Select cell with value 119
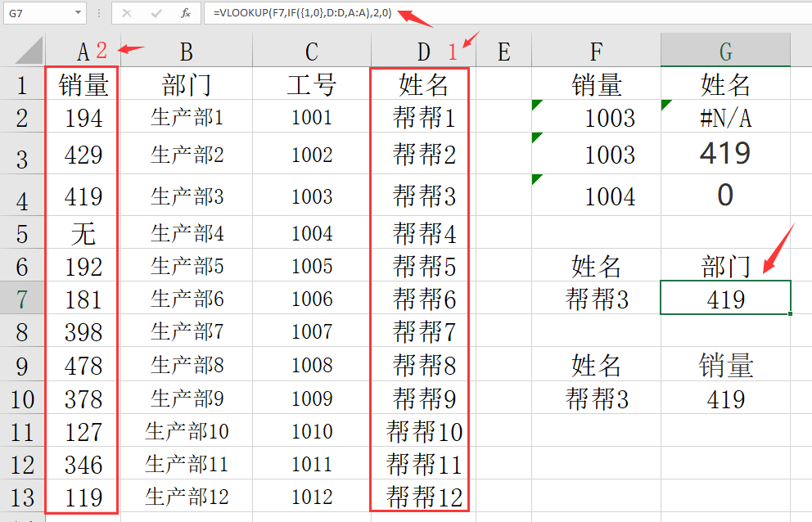 coord(83,496)
